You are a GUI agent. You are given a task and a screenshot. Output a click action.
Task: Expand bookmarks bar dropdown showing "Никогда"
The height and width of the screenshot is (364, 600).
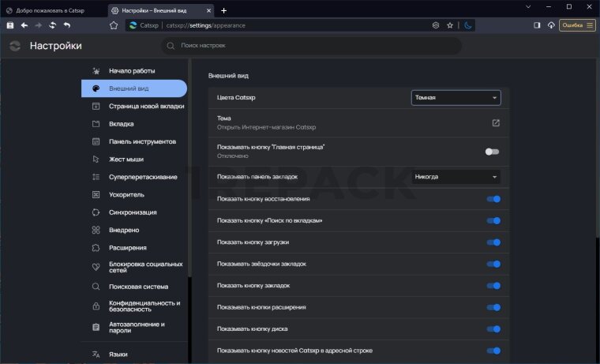coord(456,177)
